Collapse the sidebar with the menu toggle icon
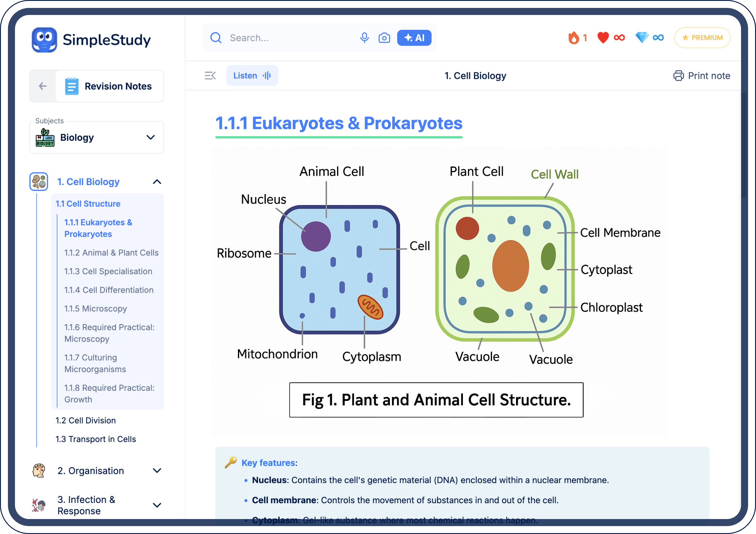Image resolution: width=756 pixels, height=534 pixels. 210,76
